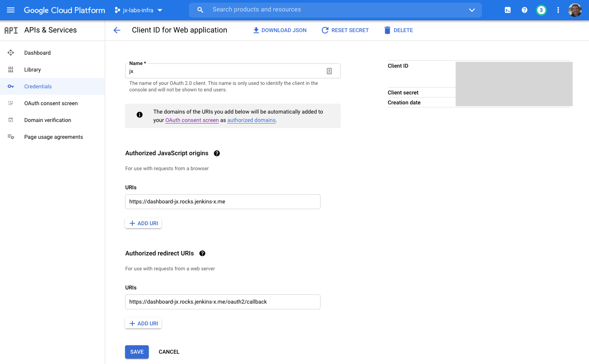
Task: Open OAuth consent screen sidebar item
Action: pyautogui.click(x=52, y=103)
